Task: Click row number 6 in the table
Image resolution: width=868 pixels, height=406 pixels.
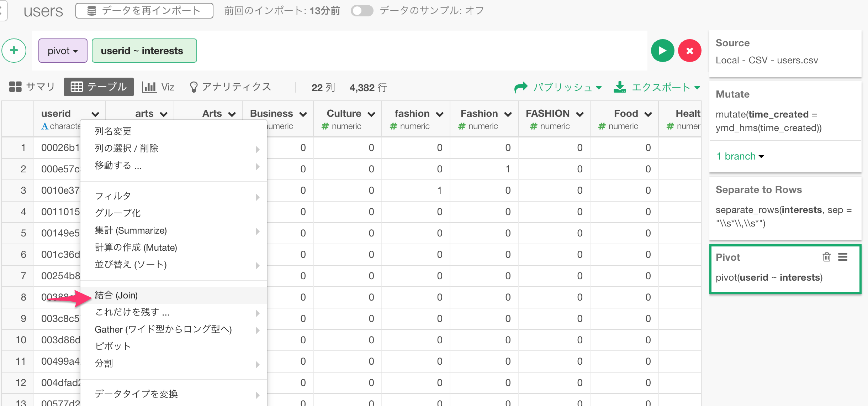Action: point(23,254)
